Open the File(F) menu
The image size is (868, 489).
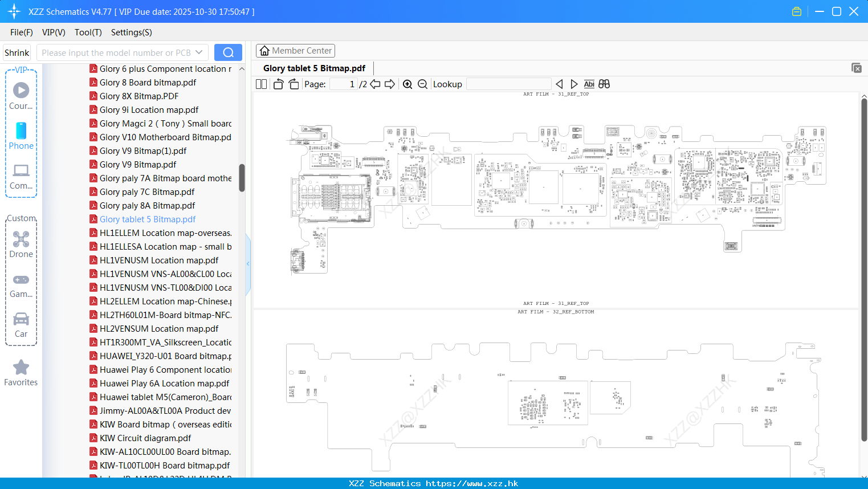coord(22,32)
